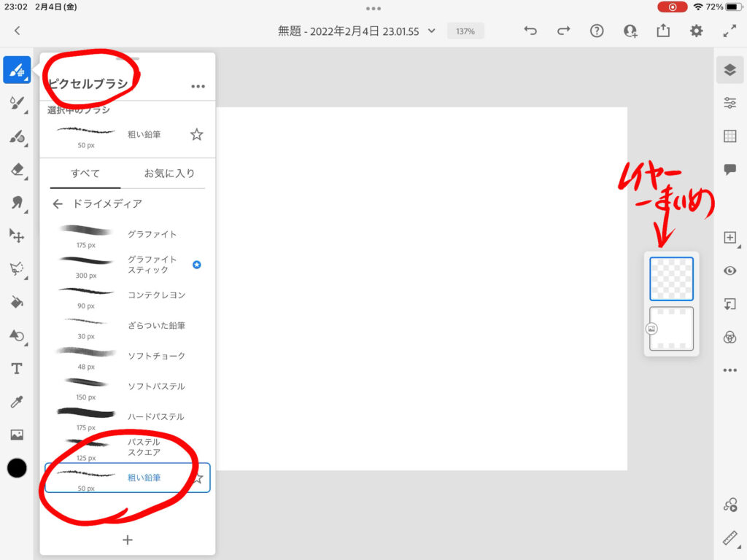Select the Eraser tool
The height and width of the screenshot is (560, 747).
(x=17, y=170)
